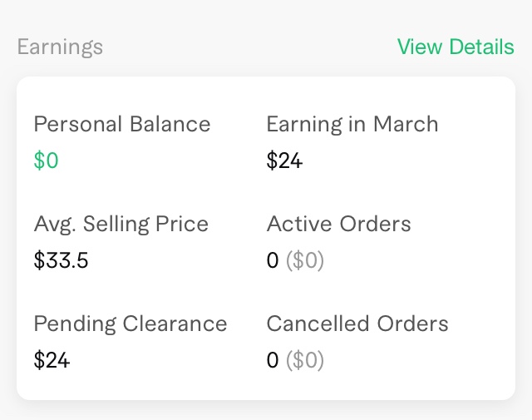Click the black 0 count under Cancelled Orders
The image size is (532, 420).
[273, 361]
